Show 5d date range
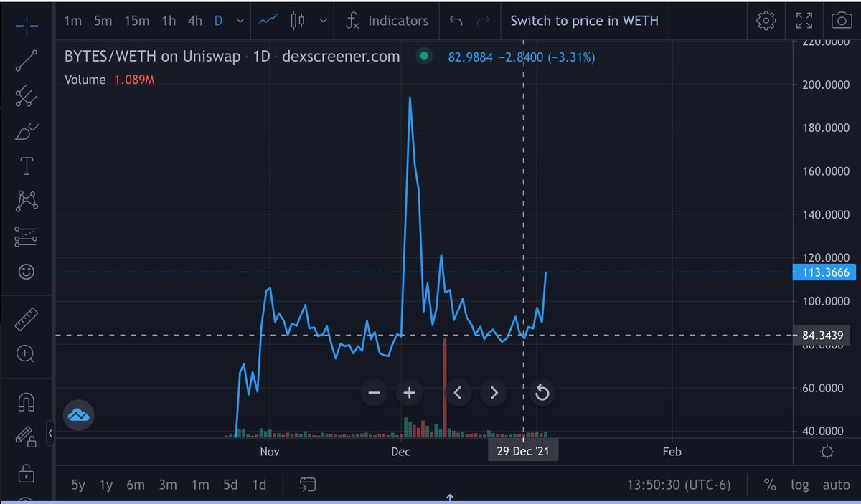The height and width of the screenshot is (504, 861). [x=230, y=485]
